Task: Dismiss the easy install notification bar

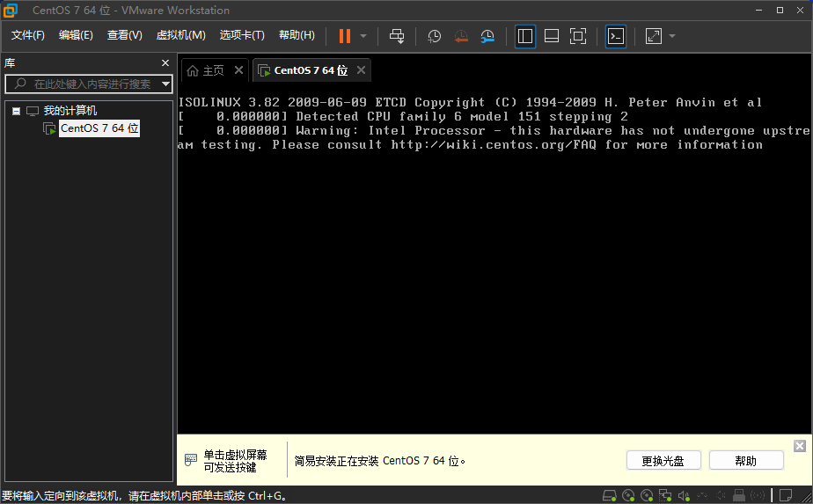Action: coord(800,446)
